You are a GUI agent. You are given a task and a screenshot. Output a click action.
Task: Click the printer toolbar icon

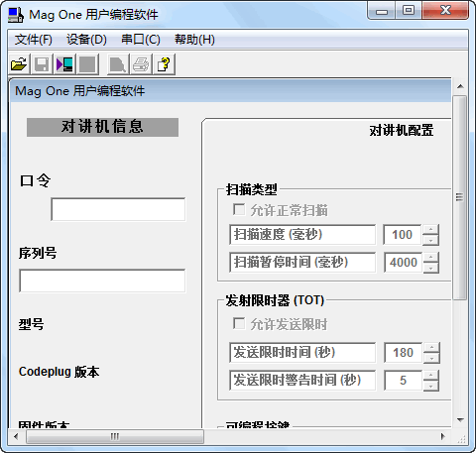141,64
